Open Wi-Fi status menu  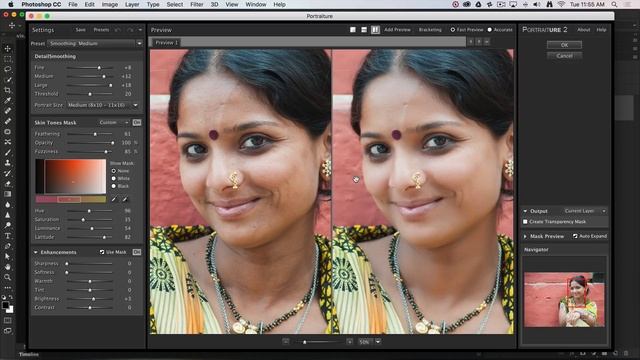tap(561, 4)
